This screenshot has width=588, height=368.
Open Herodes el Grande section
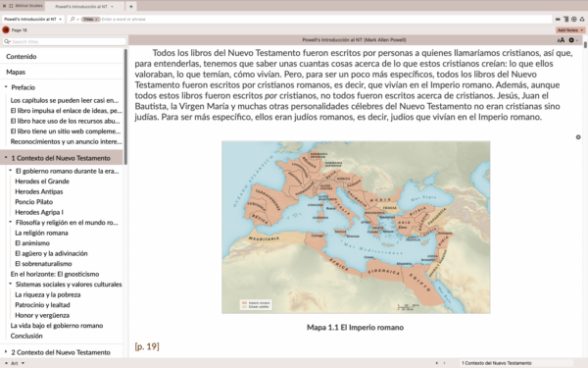click(42, 181)
